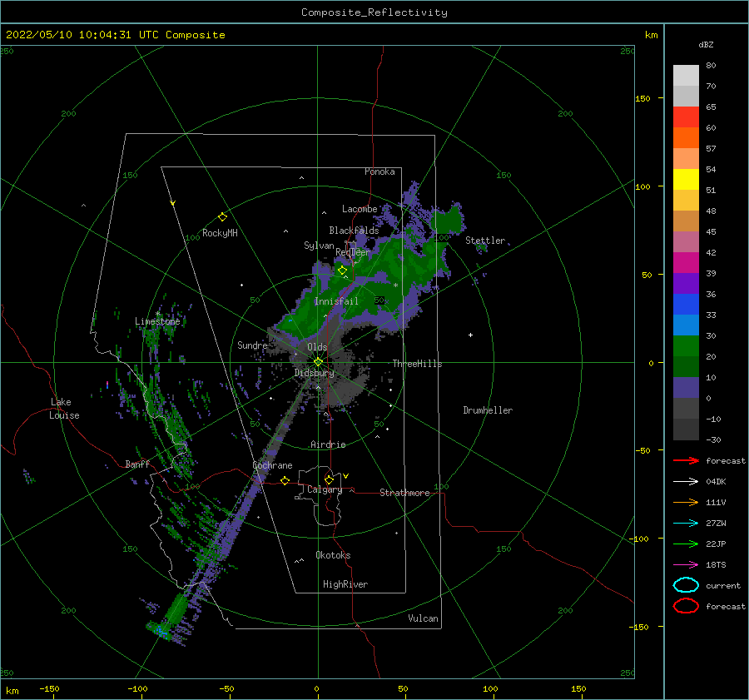Click the yellow diamond marker above Calgary
The image size is (749, 700).
[329, 479]
